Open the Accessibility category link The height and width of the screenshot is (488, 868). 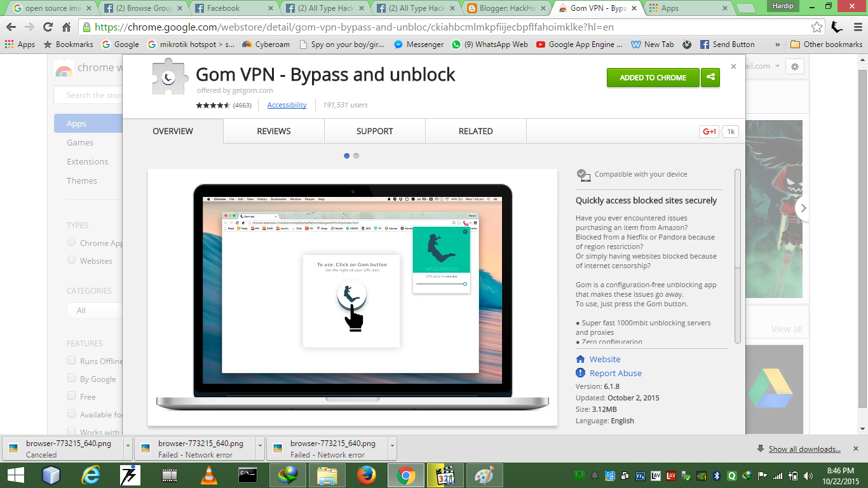(287, 105)
